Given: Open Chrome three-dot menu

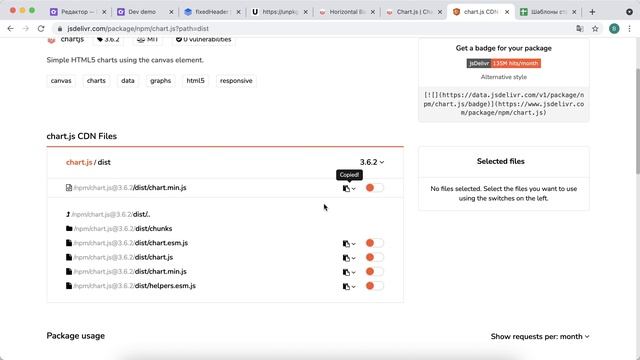Looking at the screenshot, I should click(629, 29).
